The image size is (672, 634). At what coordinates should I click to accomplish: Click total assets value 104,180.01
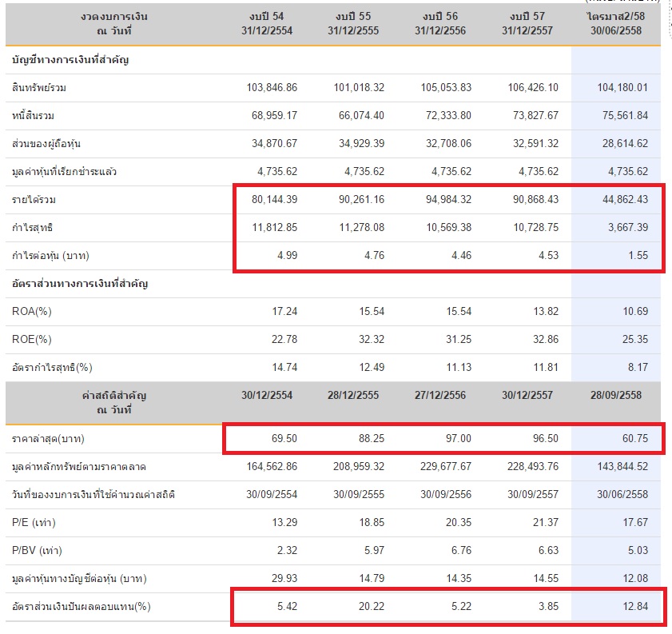622,87
